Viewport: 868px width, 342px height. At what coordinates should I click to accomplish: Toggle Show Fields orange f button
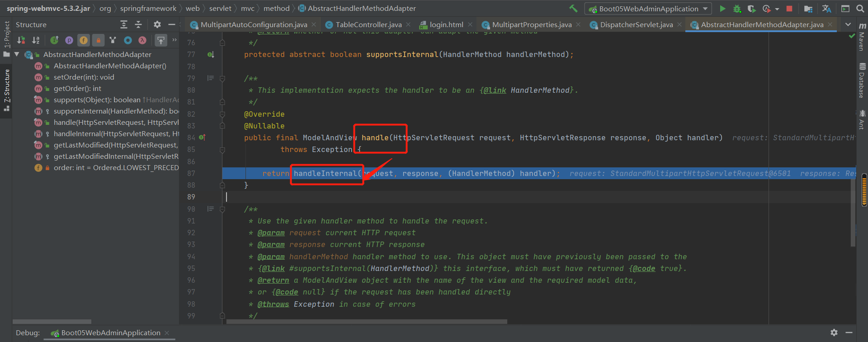(84, 40)
